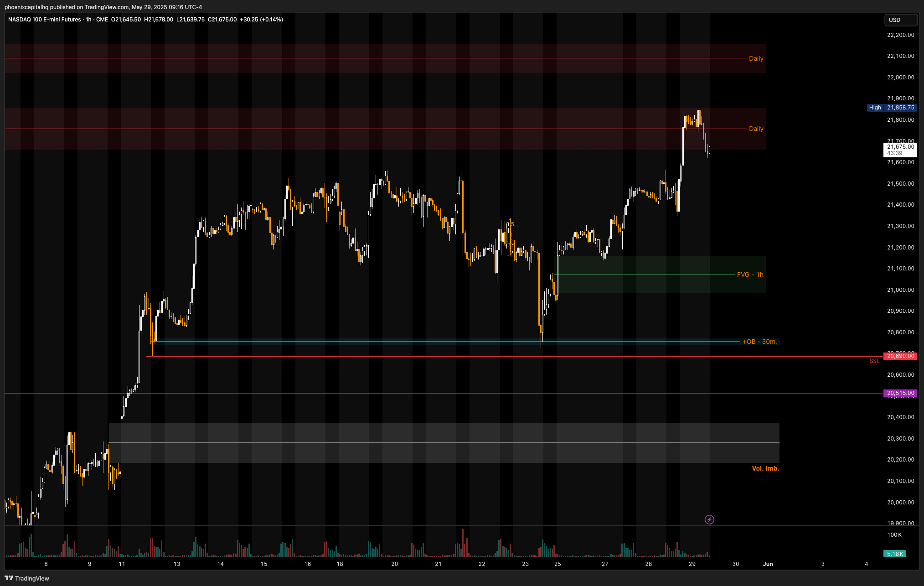Click the purple lightning bolt event icon
Image resolution: width=924 pixels, height=586 pixels.
[709, 519]
